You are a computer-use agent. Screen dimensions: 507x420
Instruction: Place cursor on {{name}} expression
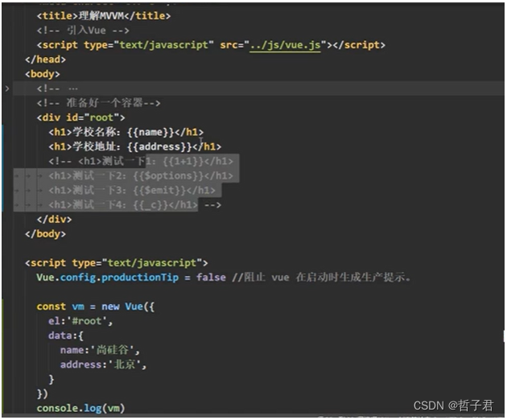[150, 132]
